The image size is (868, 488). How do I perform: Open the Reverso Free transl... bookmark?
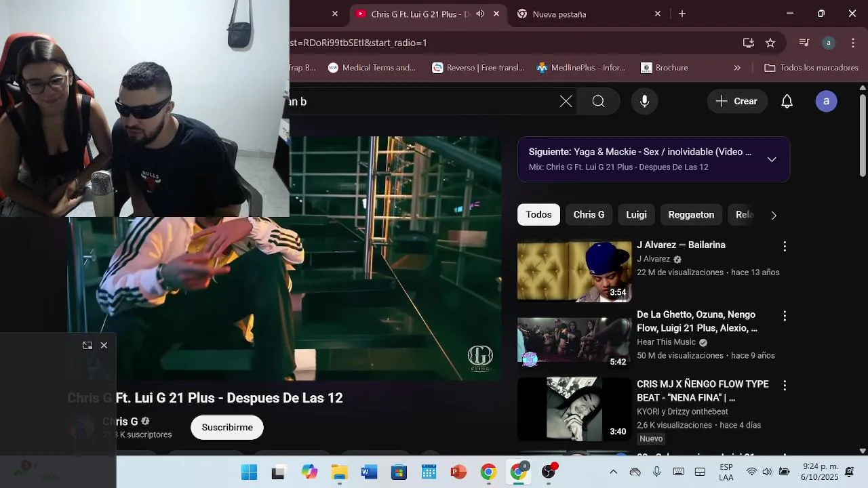479,68
